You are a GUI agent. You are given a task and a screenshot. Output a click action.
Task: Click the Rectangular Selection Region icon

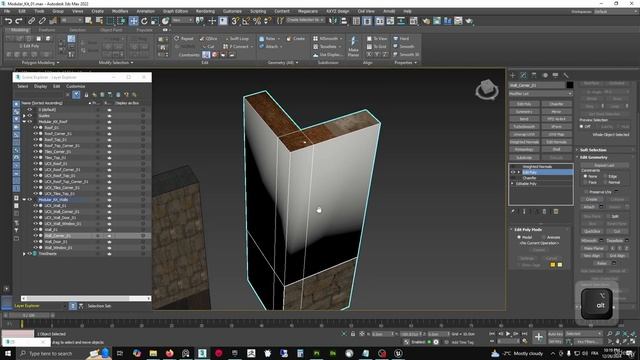110,21
